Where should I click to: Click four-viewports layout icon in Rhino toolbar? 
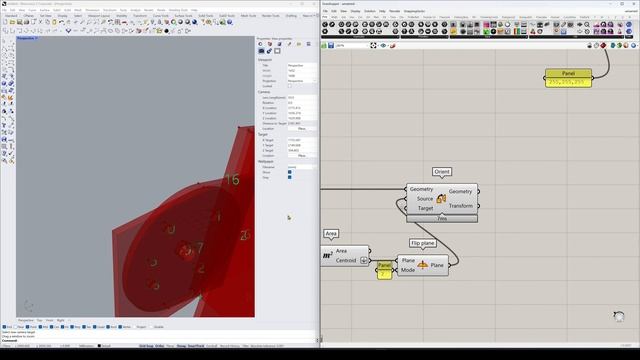click(118, 22)
